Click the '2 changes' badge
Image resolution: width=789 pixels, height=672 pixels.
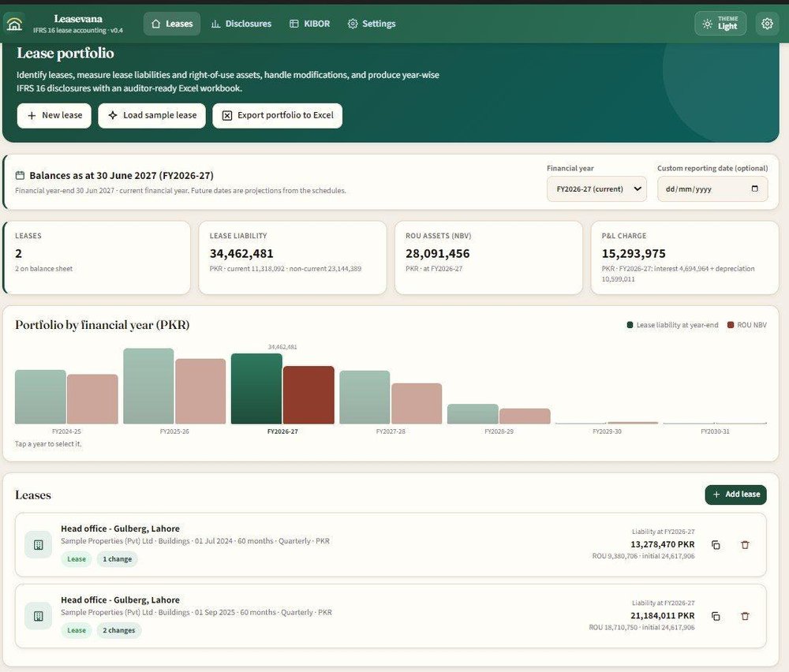click(x=119, y=630)
